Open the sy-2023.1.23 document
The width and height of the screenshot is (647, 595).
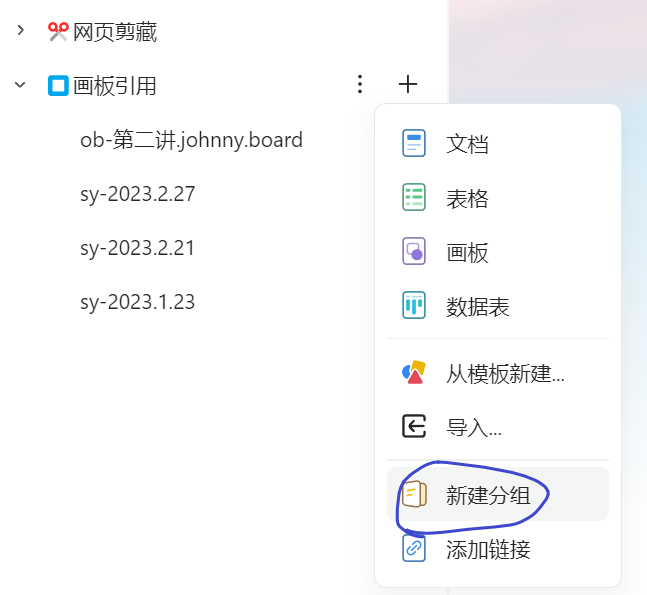(137, 302)
